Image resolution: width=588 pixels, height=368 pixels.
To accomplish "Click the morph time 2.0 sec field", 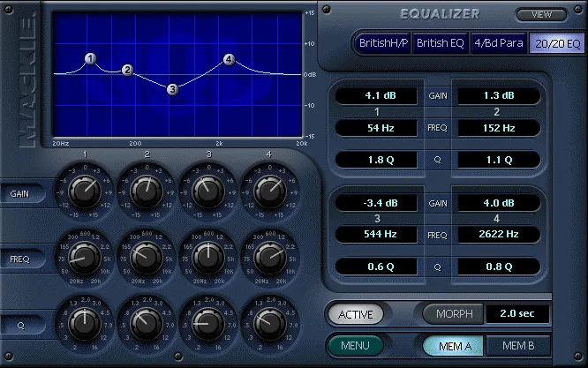I will 517,313.
